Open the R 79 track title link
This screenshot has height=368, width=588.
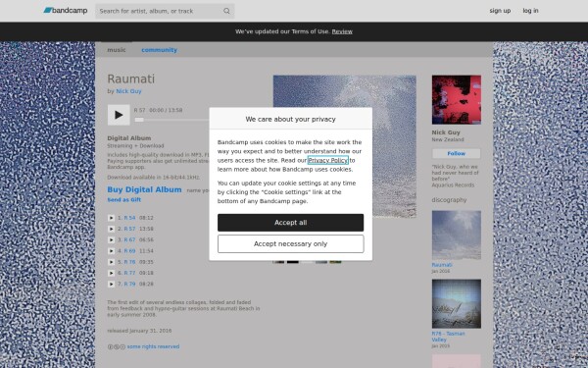129,285
